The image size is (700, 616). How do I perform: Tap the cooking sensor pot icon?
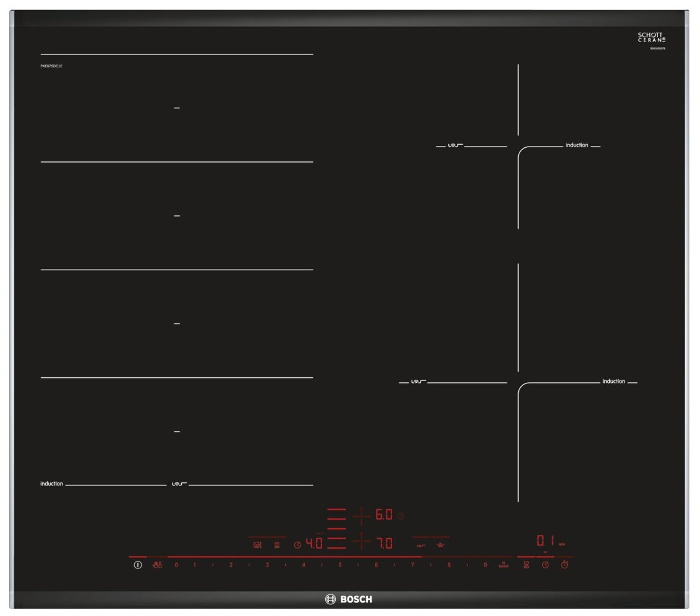click(257, 545)
